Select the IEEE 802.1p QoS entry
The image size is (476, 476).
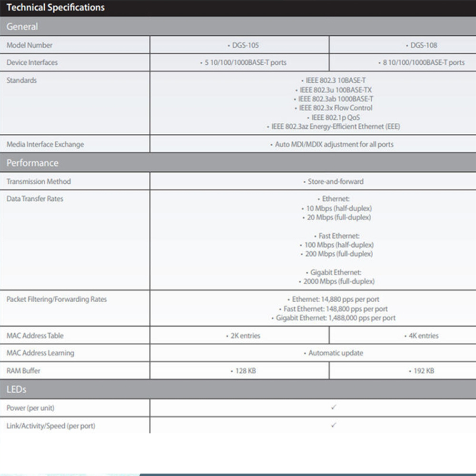coord(334,117)
